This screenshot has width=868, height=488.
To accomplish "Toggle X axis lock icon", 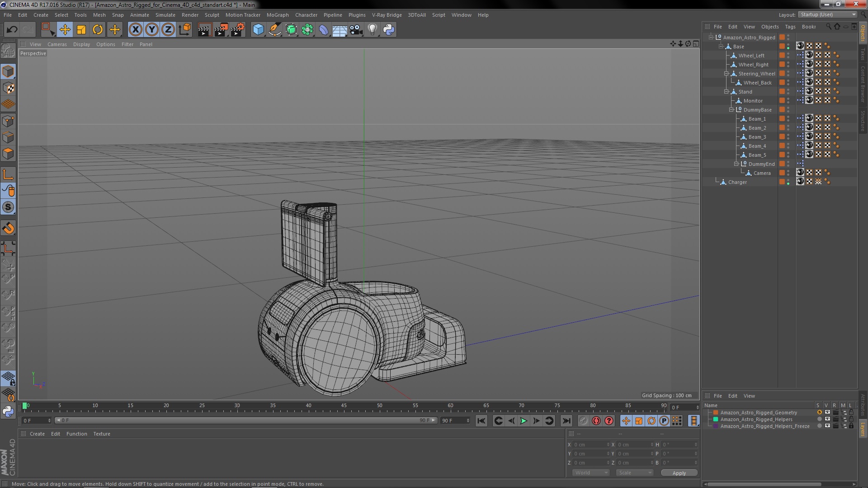I will click(x=135, y=30).
